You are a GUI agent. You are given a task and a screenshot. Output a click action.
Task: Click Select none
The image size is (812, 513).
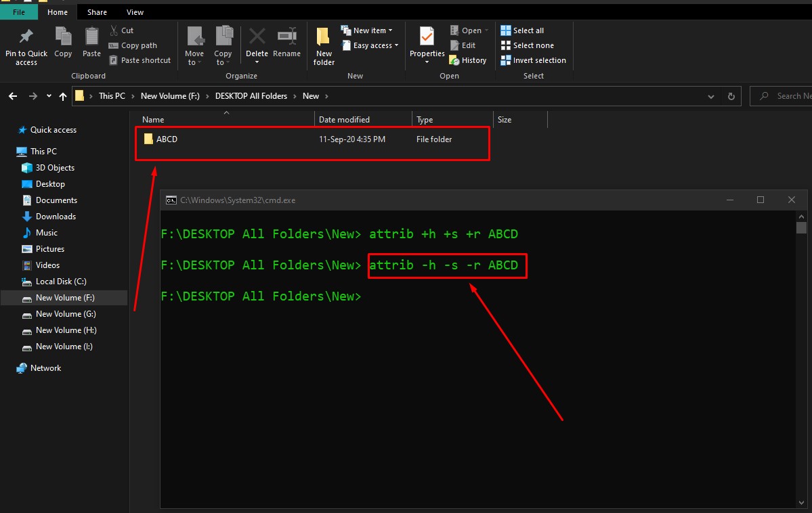coord(527,45)
